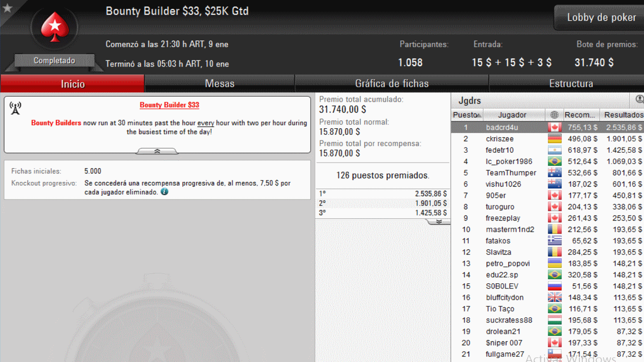
Task: Click the UK flag beside bluffcitydon
Action: 554,297
